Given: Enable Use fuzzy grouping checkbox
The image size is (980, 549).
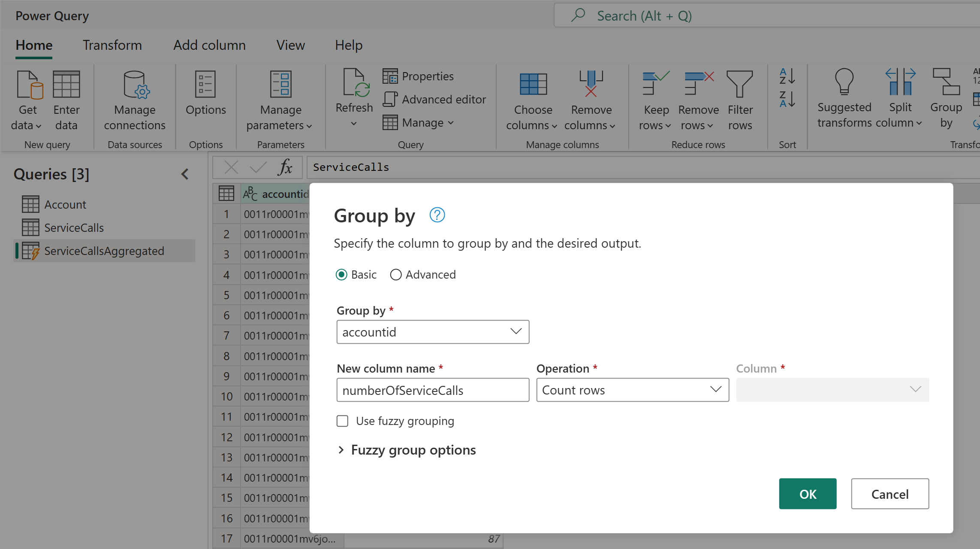Looking at the screenshot, I should pos(342,421).
